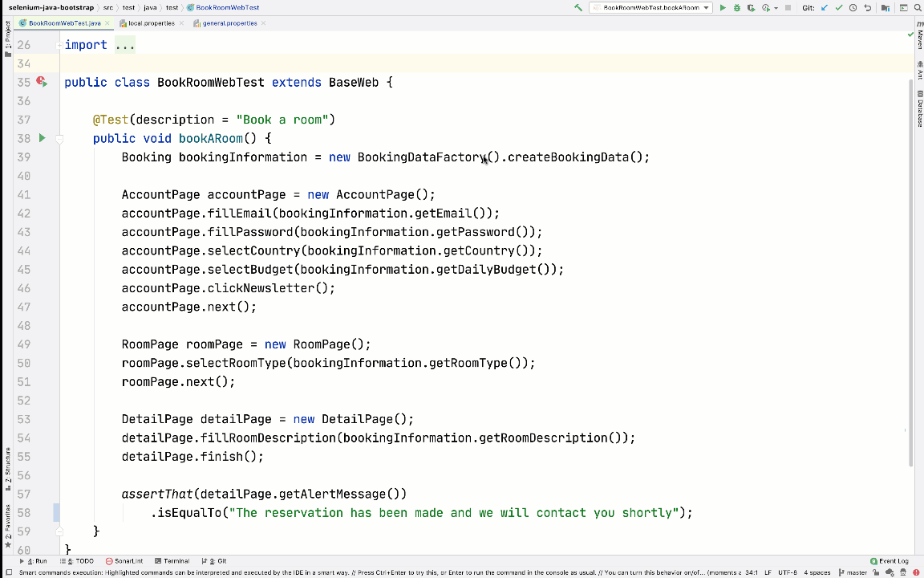Toggle tool window bars icon in status bar

click(x=9, y=572)
